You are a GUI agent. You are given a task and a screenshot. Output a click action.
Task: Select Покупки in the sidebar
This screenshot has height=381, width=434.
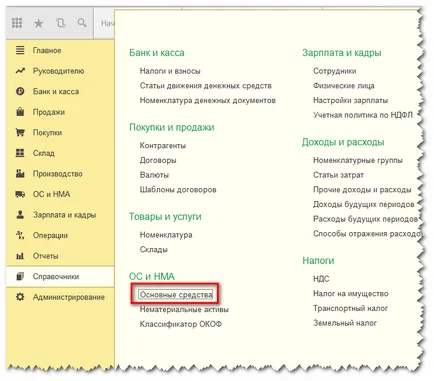pyautogui.click(x=47, y=133)
